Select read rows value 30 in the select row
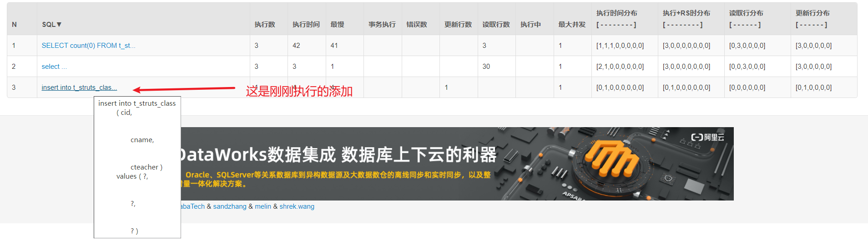 pyautogui.click(x=486, y=67)
